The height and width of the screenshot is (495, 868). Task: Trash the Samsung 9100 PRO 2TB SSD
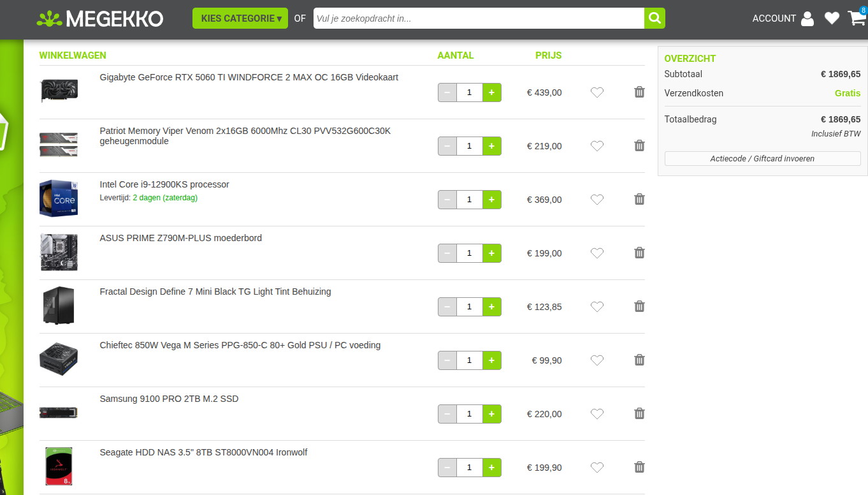(x=639, y=414)
